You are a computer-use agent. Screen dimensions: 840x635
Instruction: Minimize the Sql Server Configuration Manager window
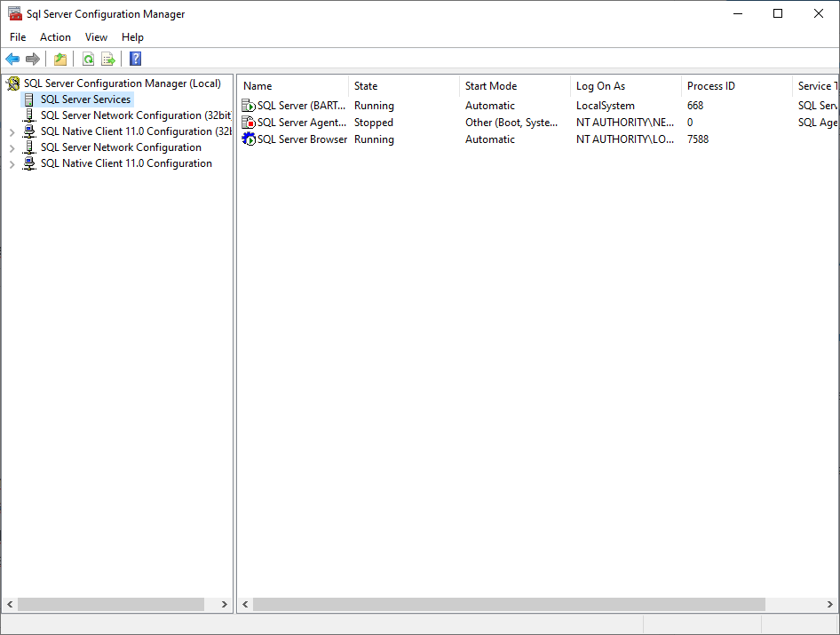(738, 13)
